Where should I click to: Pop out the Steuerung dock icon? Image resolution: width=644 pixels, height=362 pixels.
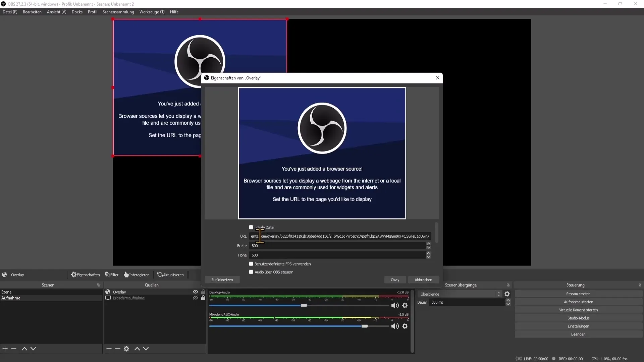640,285
